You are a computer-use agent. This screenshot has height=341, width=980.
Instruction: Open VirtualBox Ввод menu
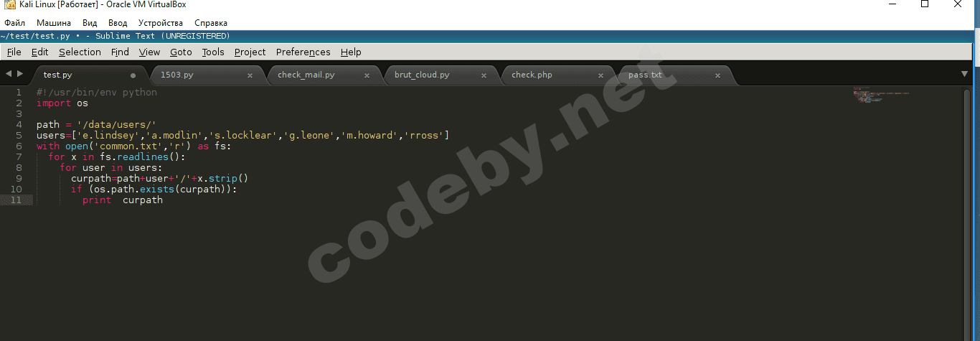click(118, 23)
